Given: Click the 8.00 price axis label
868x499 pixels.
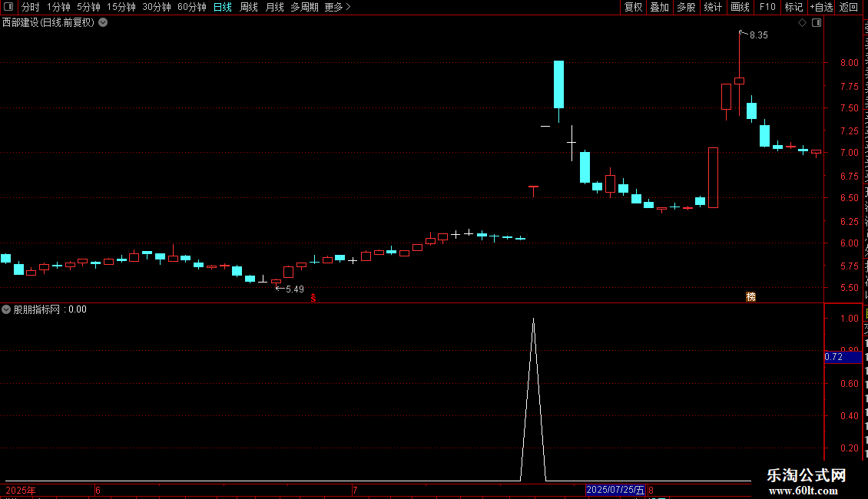Looking at the screenshot, I should (x=849, y=63).
